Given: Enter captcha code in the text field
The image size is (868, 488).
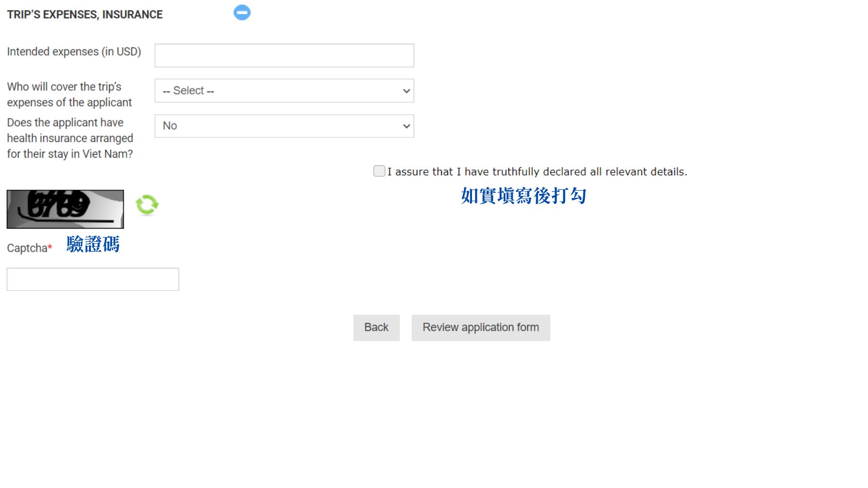Looking at the screenshot, I should pos(93,278).
